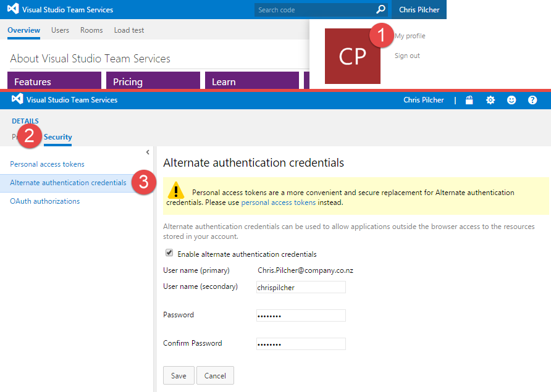Screen dimensions: 551x392
Task: Open the marketplace shopping bag icon
Action: [469, 100]
